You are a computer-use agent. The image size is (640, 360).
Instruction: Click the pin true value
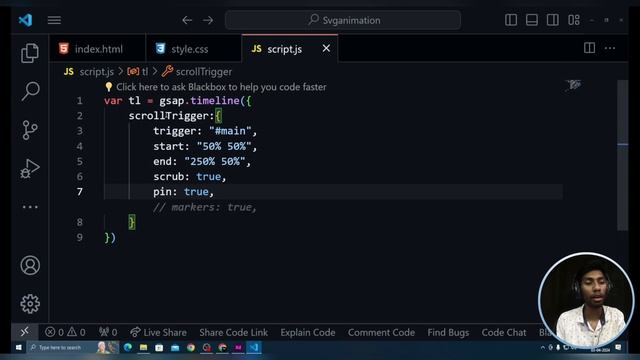click(196, 191)
